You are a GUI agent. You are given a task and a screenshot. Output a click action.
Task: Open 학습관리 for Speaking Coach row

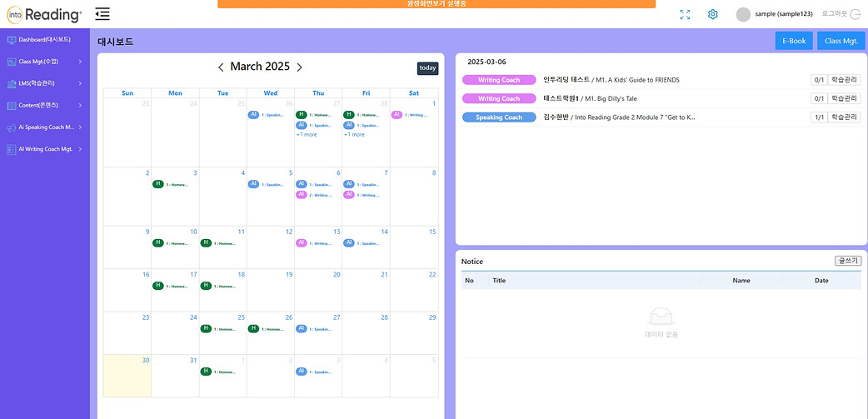tap(844, 117)
